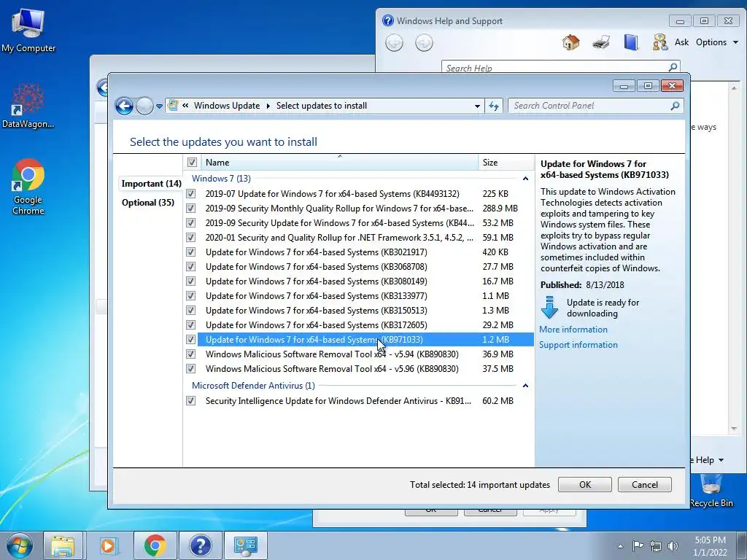Open the Support information link
Viewport: 747px width, 560px height.
tap(578, 345)
